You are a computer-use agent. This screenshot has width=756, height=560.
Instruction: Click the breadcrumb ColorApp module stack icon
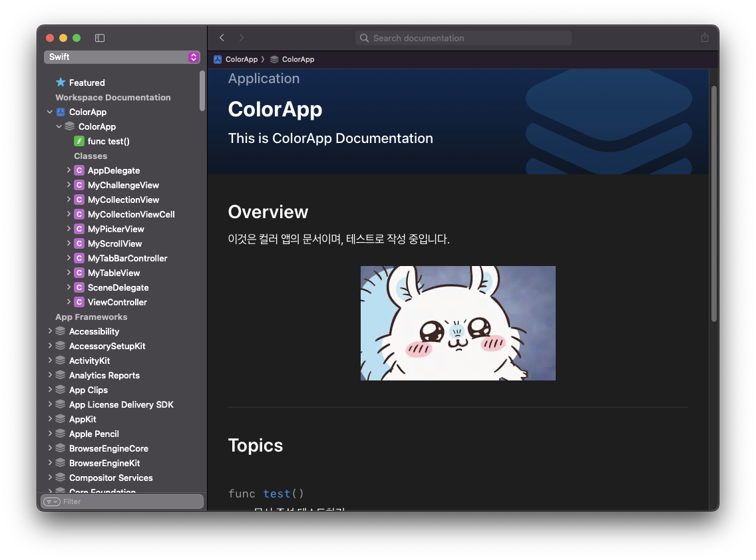pyautogui.click(x=274, y=59)
